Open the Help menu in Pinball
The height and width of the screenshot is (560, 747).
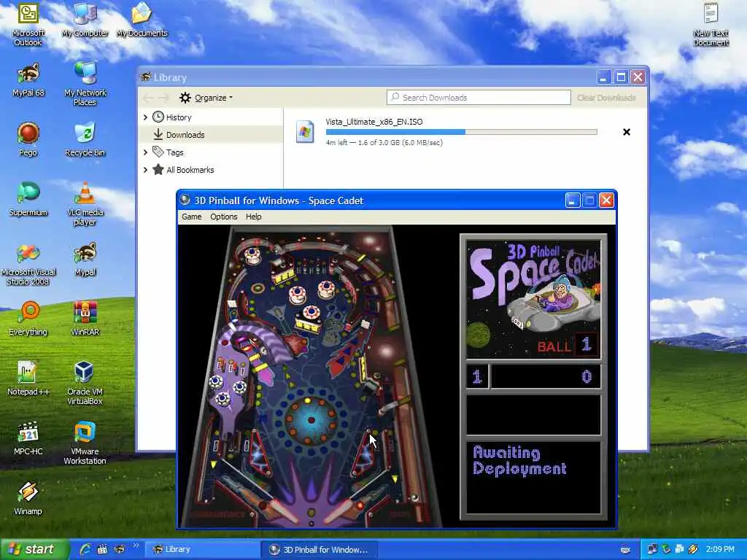(253, 217)
